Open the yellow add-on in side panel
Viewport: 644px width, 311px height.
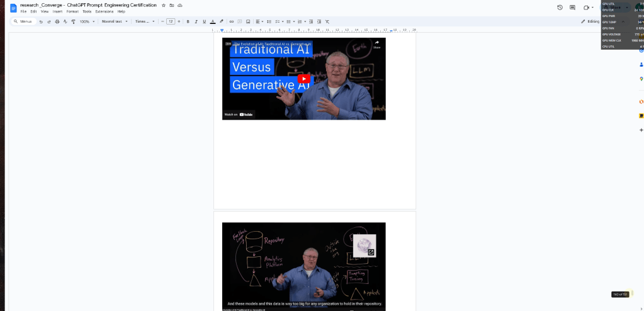641,116
